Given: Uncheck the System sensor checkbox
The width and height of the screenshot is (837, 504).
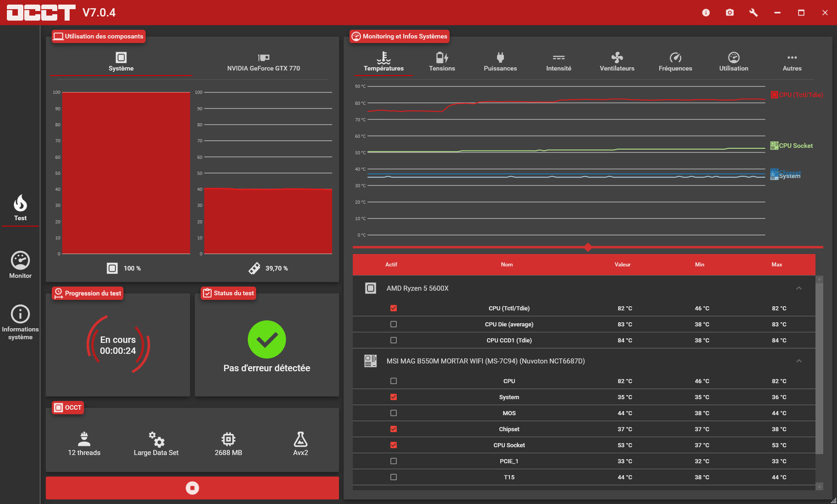Looking at the screenshot, I should (x=394, y=397).
